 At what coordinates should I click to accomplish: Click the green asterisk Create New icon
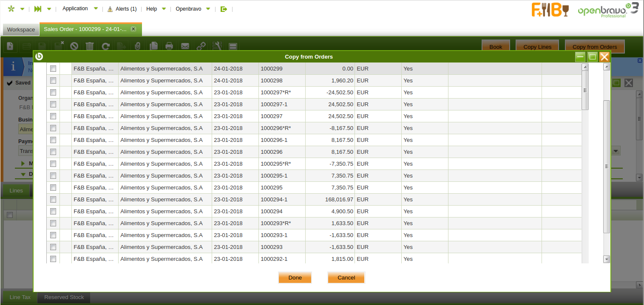tap(11, 9)
